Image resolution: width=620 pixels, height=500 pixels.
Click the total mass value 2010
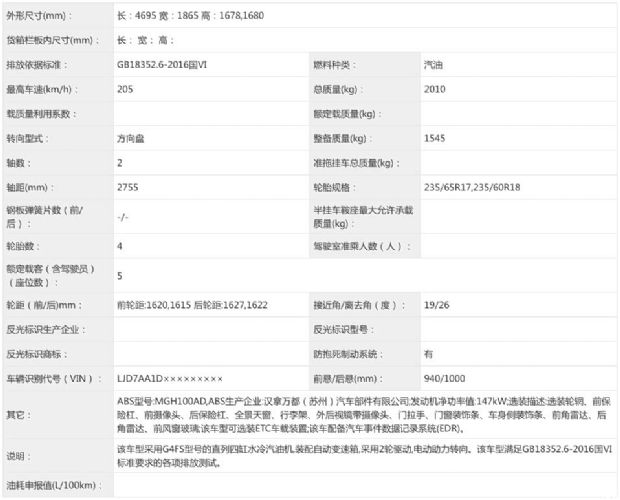click(434, 89)
